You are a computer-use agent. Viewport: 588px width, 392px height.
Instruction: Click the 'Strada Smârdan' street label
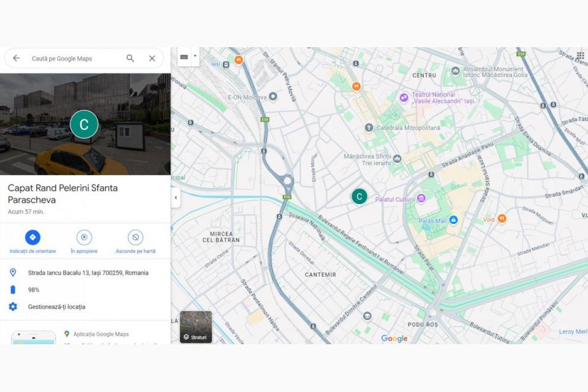pos(563,192)
